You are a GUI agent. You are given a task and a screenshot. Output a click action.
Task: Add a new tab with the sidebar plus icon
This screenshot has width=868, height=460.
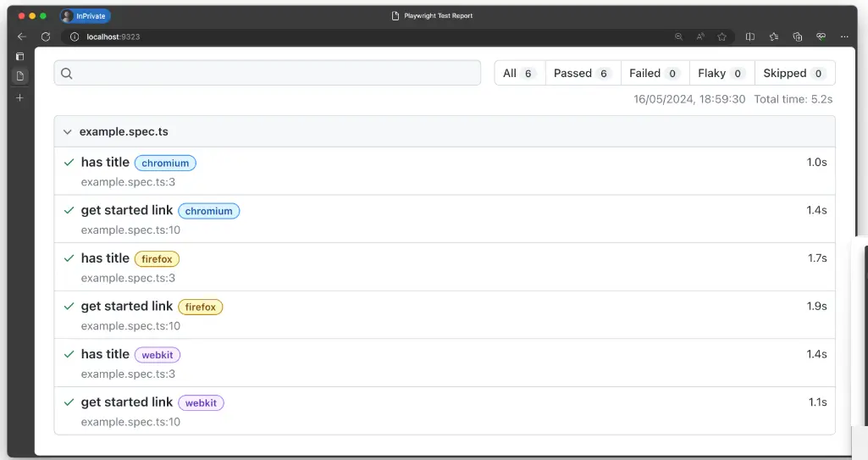pos(19,98)
